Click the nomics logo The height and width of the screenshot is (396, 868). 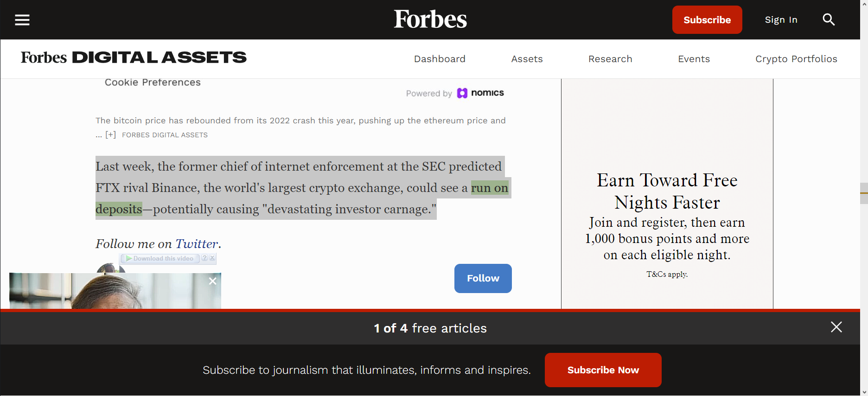click(x=481, y=93)
